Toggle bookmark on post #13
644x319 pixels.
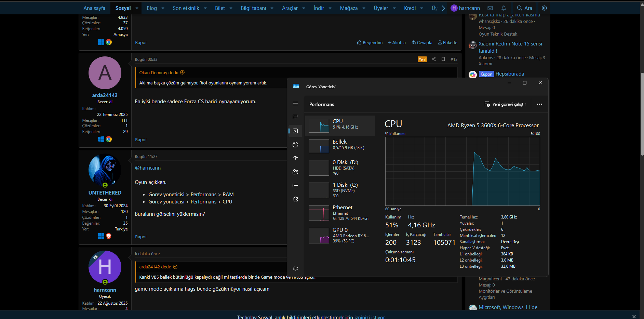point(443,59)
